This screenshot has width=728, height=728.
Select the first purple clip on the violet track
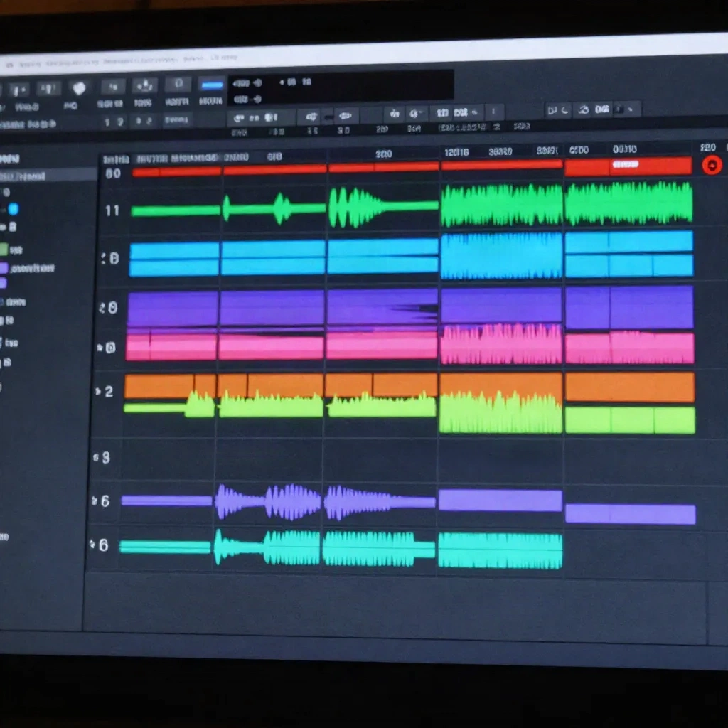pos(172,309)
